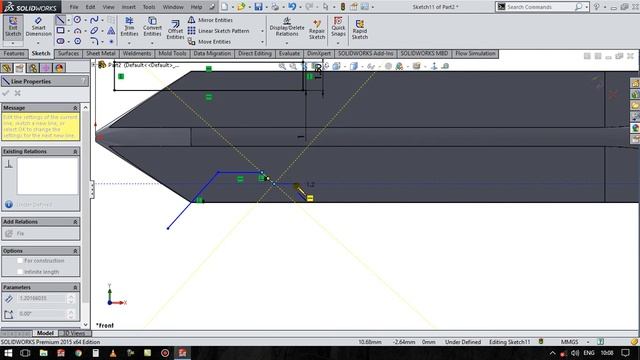Screen dimensions: 640x360
Task: Select the Point sketch tool
Action: [111, 41]
